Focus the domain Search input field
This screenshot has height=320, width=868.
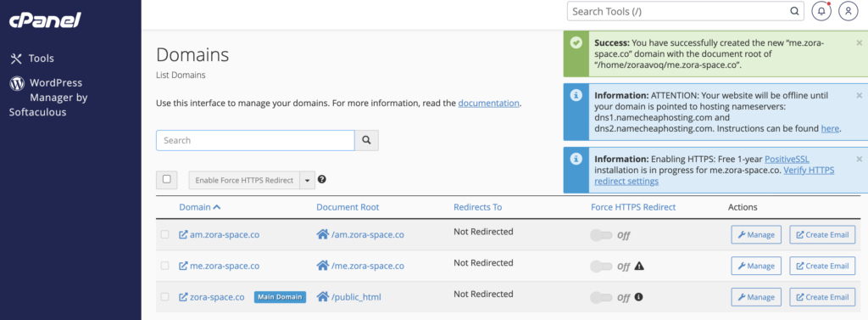point(255,140)
